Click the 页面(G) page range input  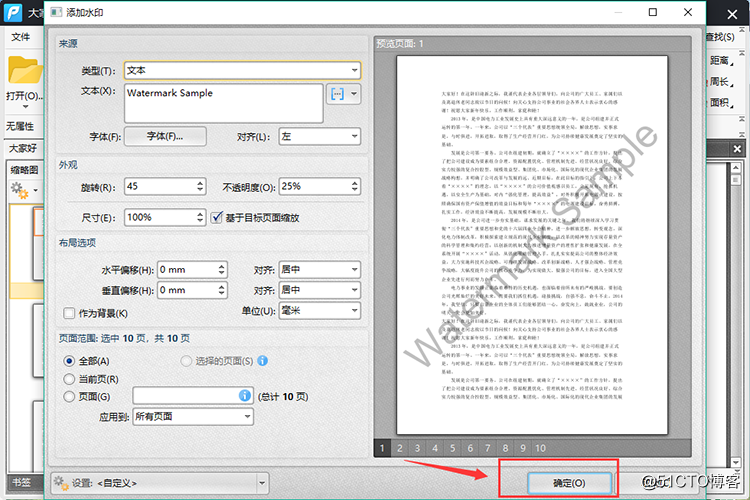[x=193, y=396]
